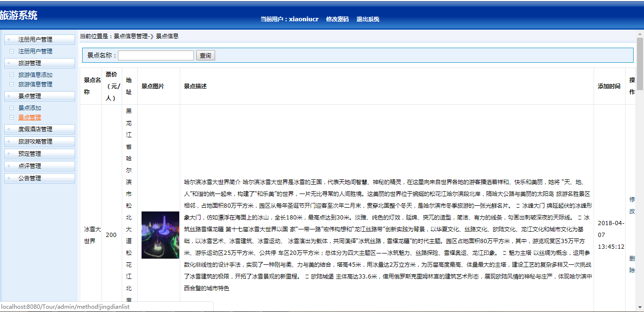Expand the 预定管理 section
Image resolution: width=644 pixels, height=312 pixels.
[39, 153]
